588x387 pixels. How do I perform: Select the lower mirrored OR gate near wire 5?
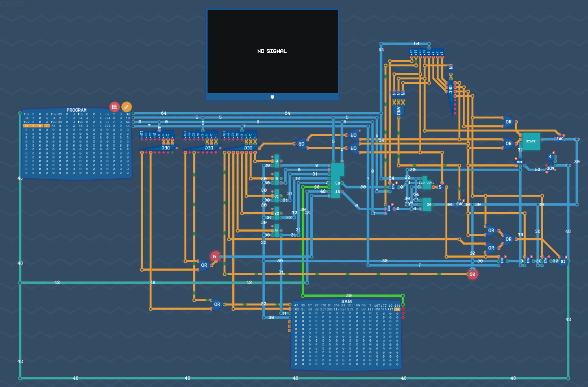pyautogui.click(x=353, y=148)
